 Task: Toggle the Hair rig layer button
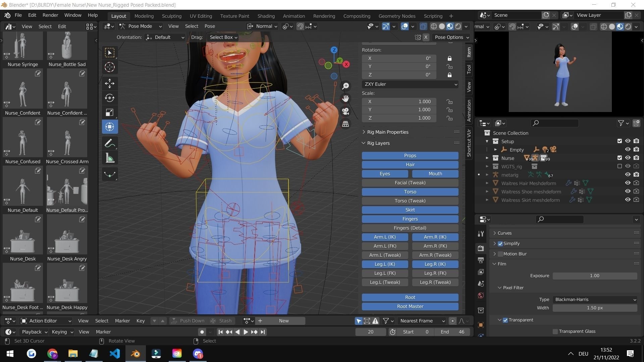point(410,165)
